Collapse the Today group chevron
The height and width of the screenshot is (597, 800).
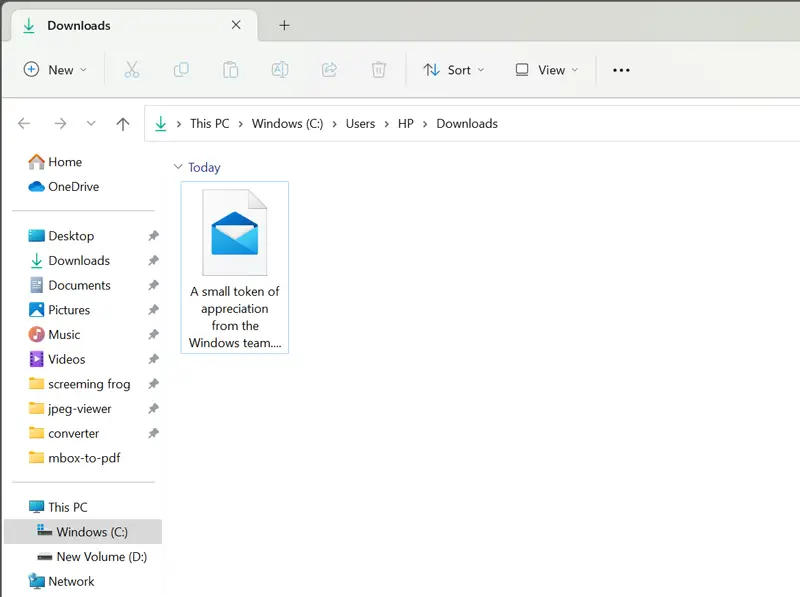coord(178,168)
